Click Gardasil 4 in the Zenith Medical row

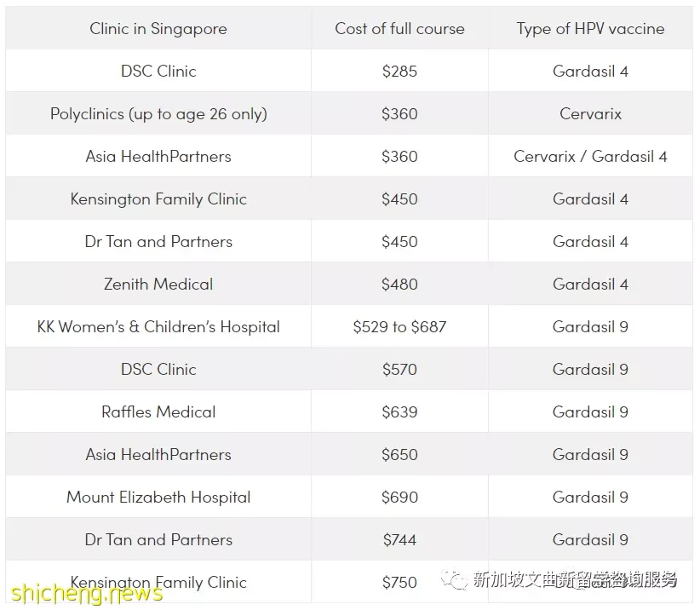(x=590, y=284)
